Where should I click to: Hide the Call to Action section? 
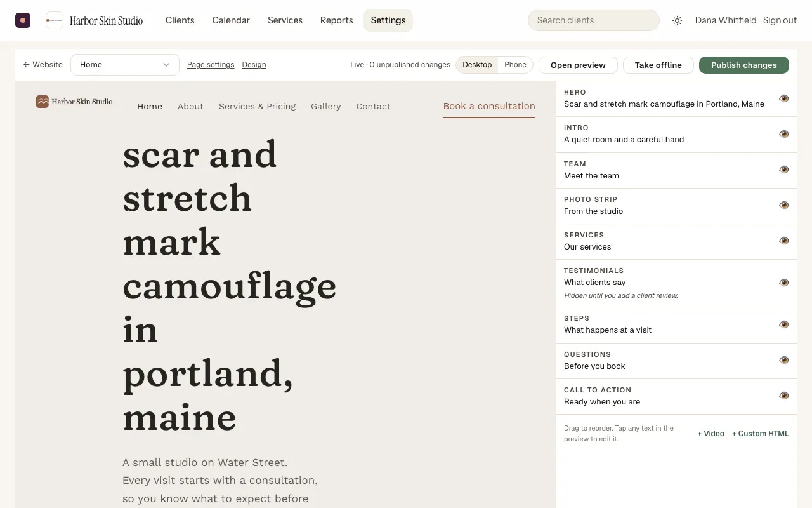click(x=784, y=396)
